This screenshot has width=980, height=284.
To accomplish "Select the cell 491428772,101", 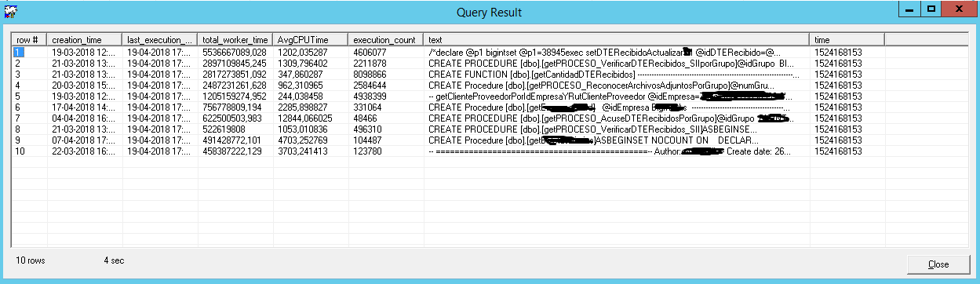I will [x=232, y=140].
